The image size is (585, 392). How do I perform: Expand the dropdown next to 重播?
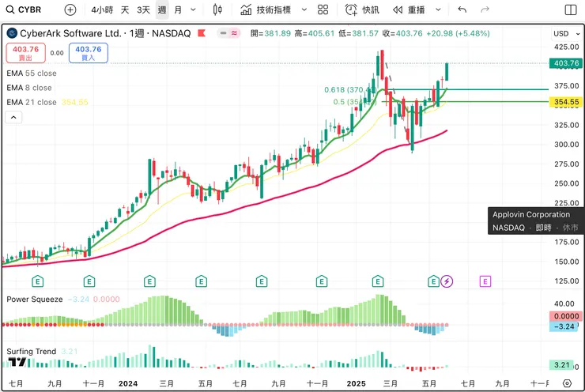(x=438, y=9)
